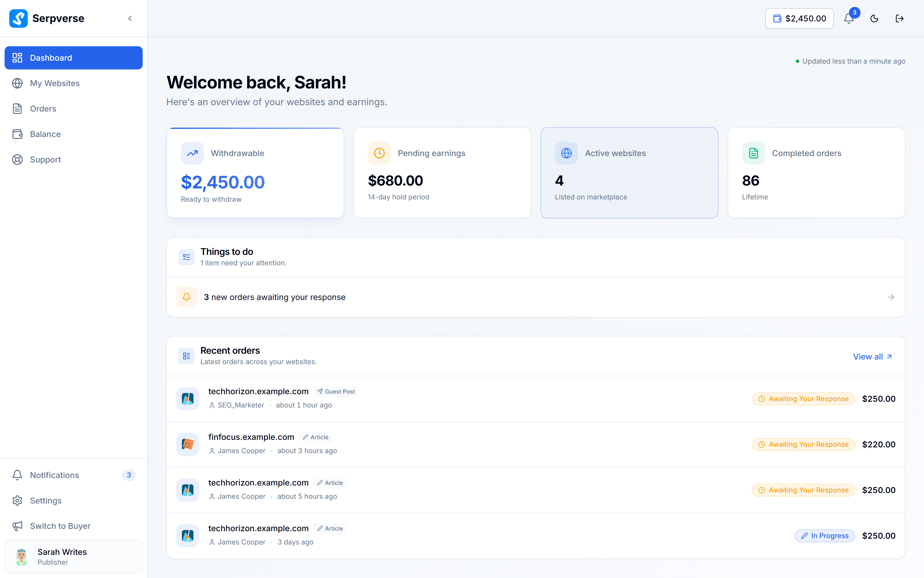The image size is (924, 578).
Task: Click Awaiting Your Response on the $220.00 order
Action: pyautogui.click(x=803, y=444)
